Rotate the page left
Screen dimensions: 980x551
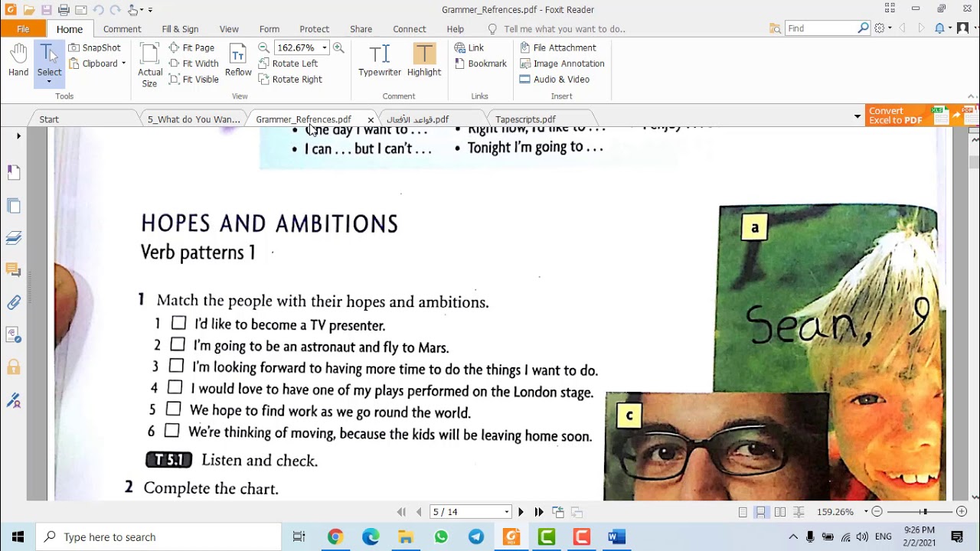[288, 64]
